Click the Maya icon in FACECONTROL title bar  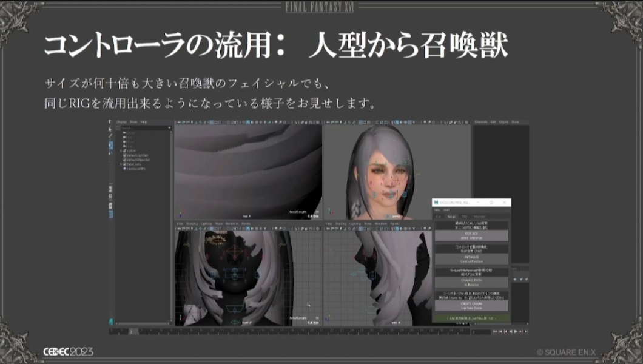point(436,202)
